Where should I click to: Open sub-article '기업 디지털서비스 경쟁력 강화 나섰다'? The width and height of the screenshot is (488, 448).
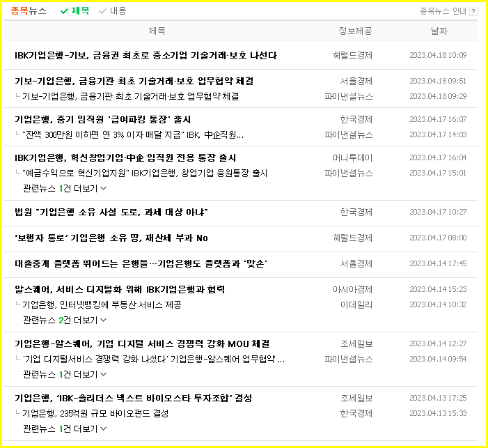coord(153,360)
